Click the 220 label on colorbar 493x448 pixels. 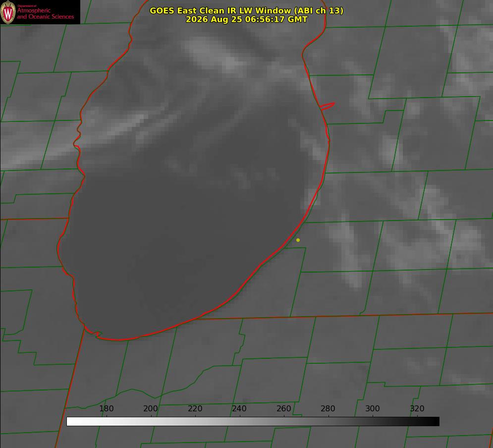point(195,408)
